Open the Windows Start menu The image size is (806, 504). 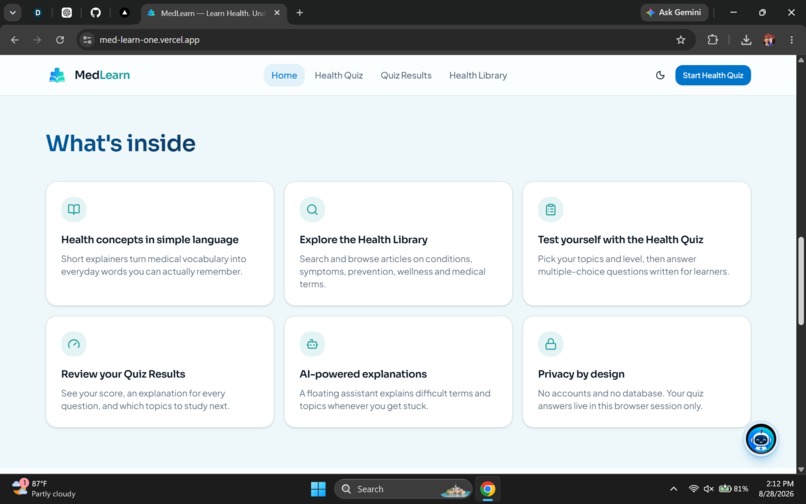[x=318, y=489]
